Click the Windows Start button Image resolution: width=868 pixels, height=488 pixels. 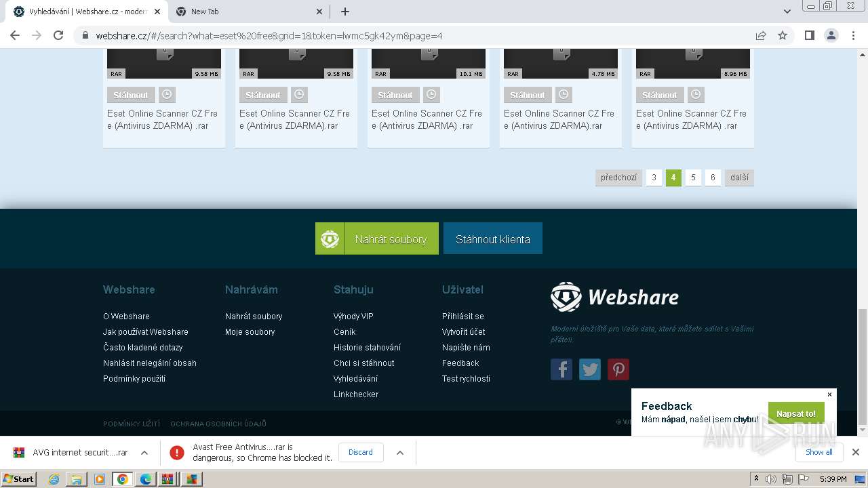(19, 479)
